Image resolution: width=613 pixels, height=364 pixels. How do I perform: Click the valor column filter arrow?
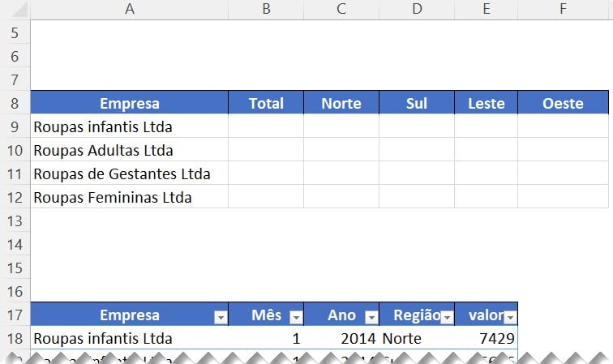(x=510, y=317)
